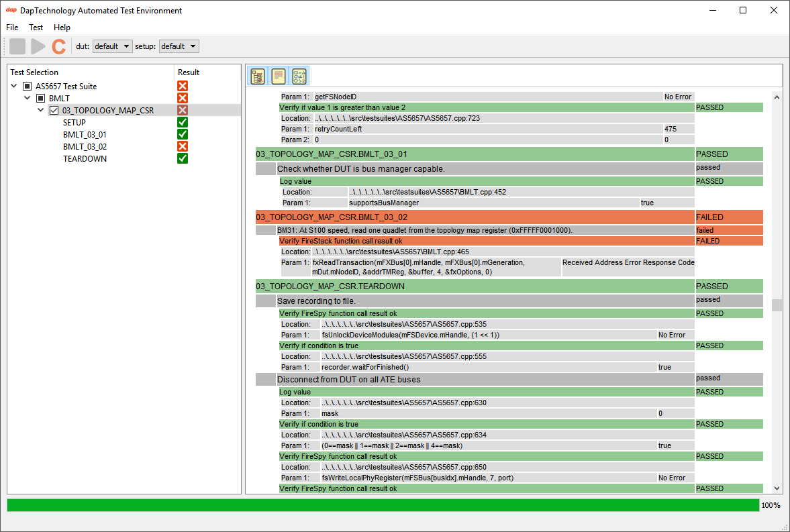790x532 pixels.
Task: Click passed result icon for SETUP
Action: pos(183,122)
